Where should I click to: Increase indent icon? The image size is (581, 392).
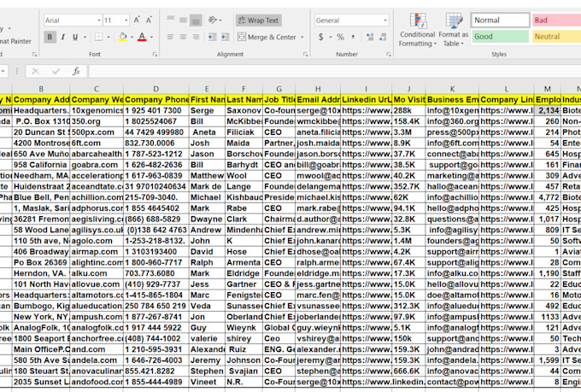[x=225, y=37]
